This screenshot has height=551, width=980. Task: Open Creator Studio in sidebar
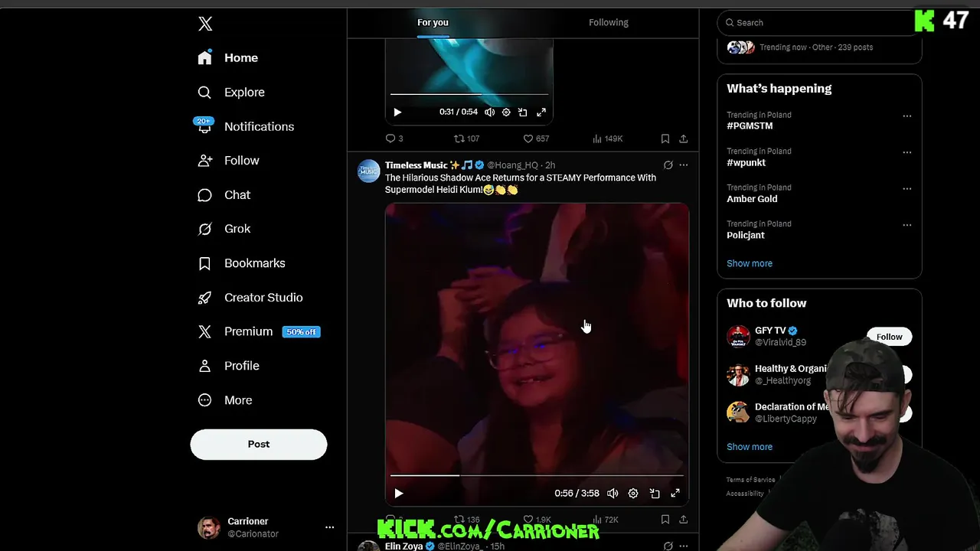tap(250, 298)
